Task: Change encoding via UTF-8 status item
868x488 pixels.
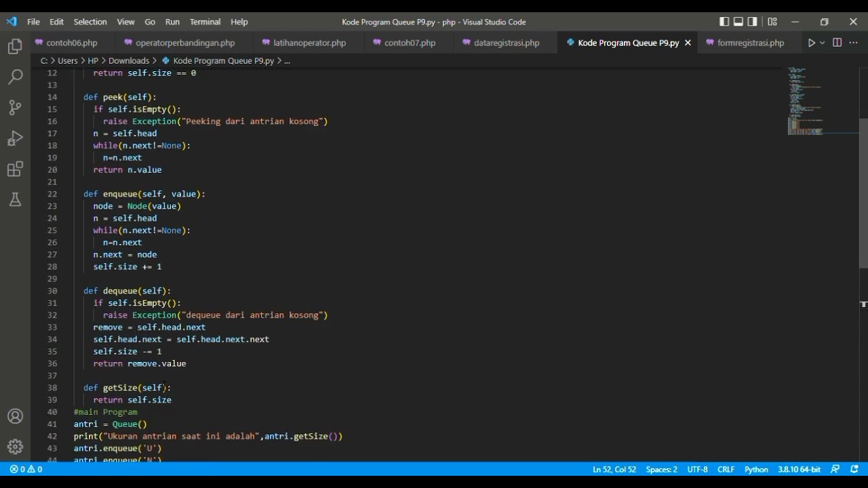Action: [x=697, y=469]
